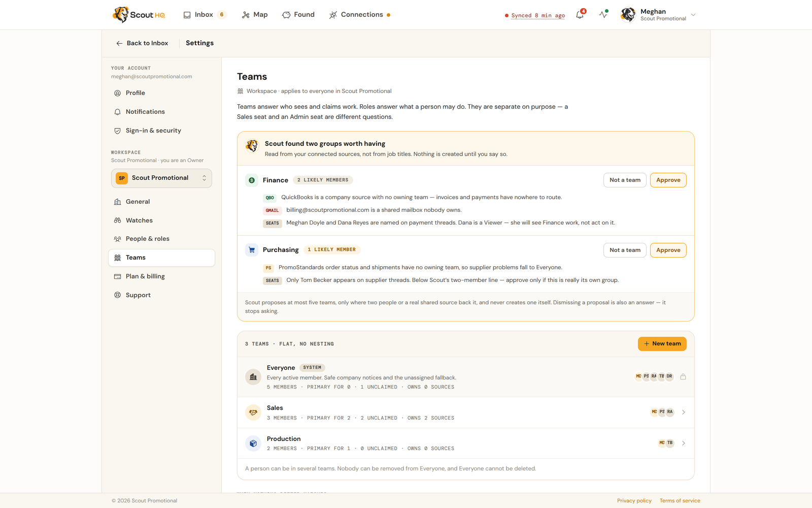Click the Sales team member avatars
The width and height of the screenshot is (812, 508).
click(662, 412)
